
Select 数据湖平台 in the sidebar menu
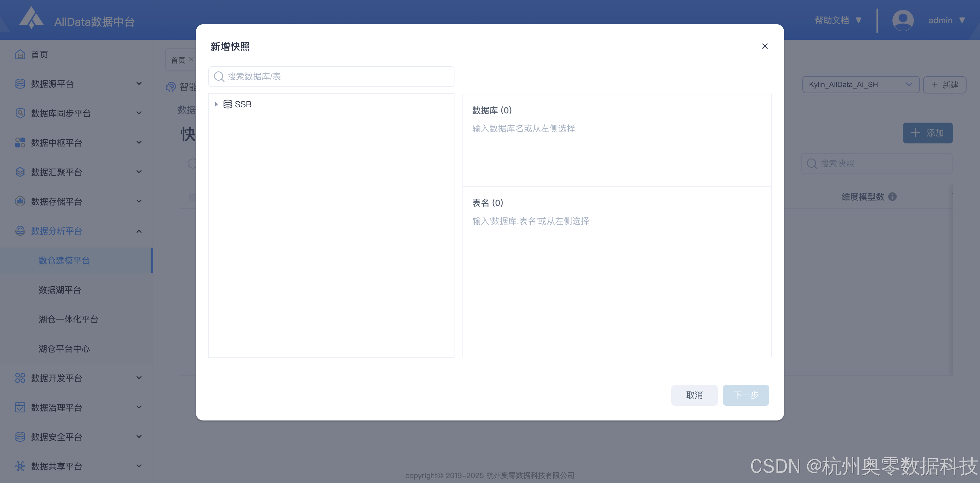point(60,290)
